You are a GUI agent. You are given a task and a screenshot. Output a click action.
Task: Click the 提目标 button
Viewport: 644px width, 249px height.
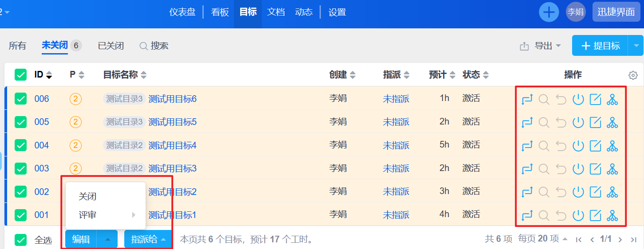(x=601, y=46)
